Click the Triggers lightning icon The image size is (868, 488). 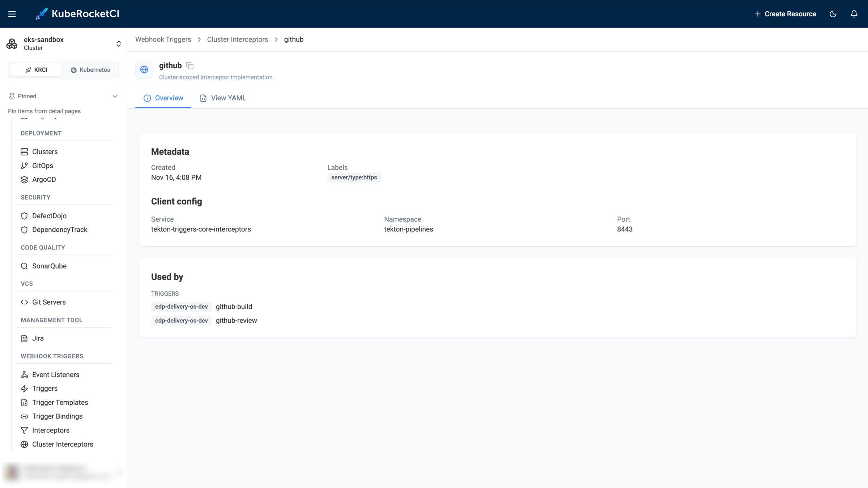(24, 389)
